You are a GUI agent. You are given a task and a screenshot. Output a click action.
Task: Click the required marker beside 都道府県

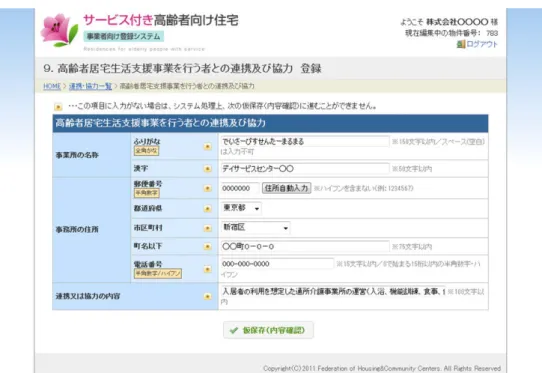(207, 208)
